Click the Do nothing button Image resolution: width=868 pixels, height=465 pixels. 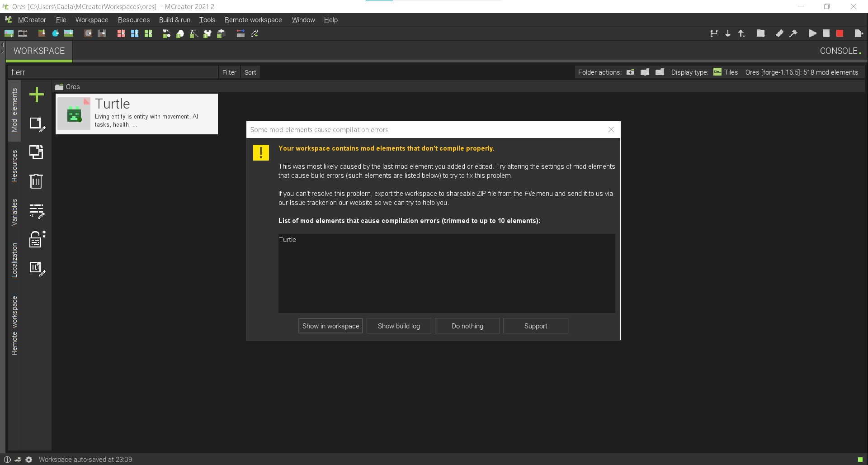click(467, 326)
